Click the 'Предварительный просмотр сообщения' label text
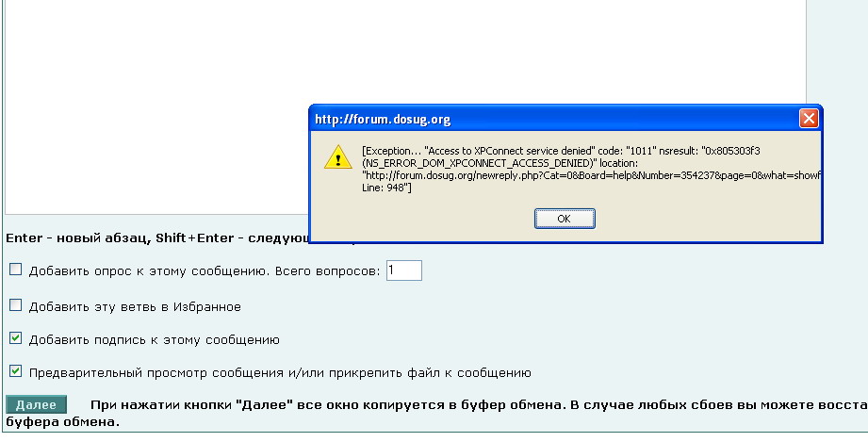 coord(280,372)
